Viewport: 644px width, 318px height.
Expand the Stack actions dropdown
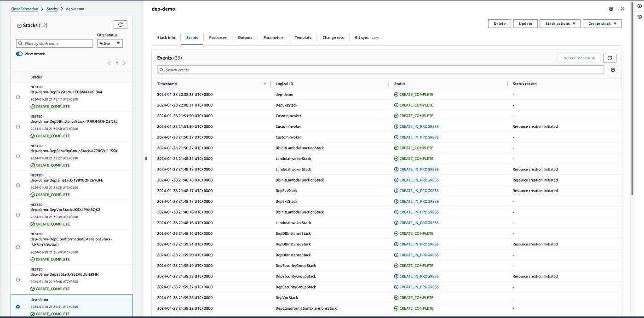(560, 23)
